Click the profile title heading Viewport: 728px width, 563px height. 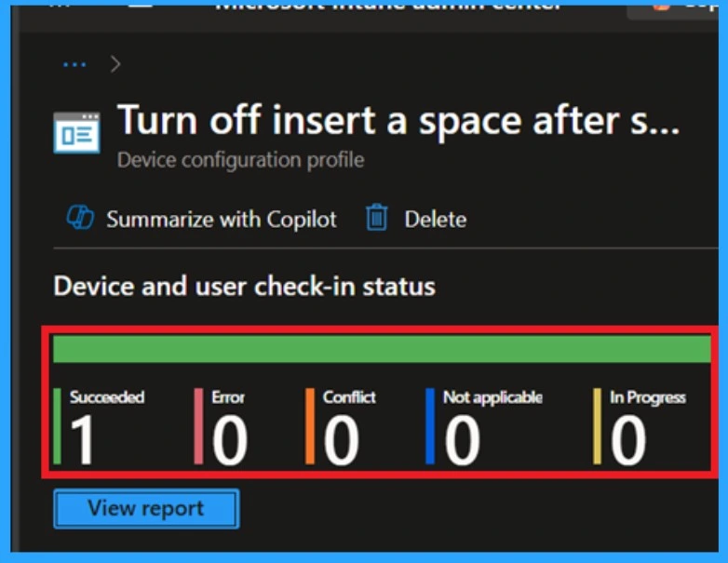tap(398, 122)
